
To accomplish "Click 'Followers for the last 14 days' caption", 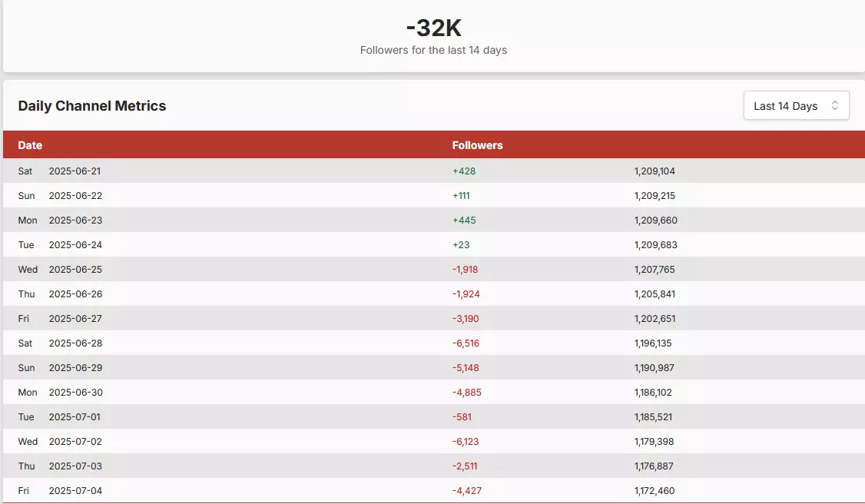I will pyautogui.click(x=433, y=50).
